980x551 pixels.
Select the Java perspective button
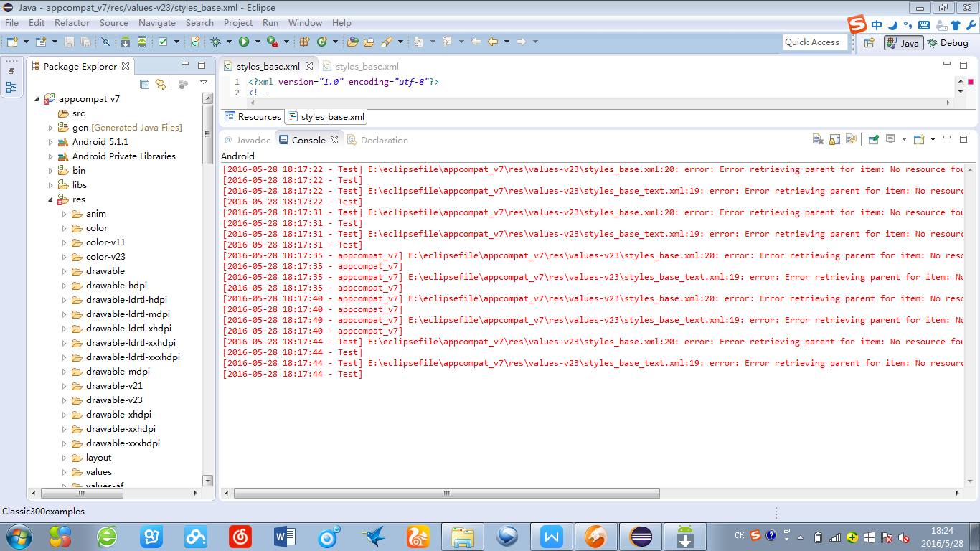tap(903, 43)
